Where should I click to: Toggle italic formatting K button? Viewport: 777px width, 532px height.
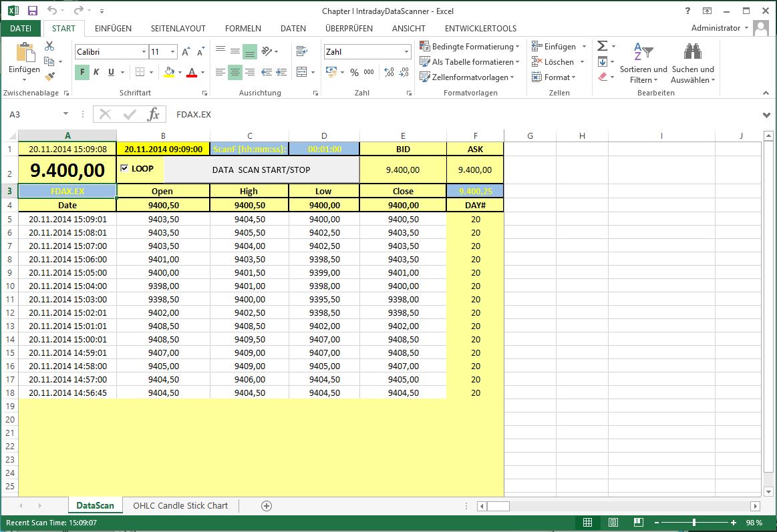coord(96,72)
